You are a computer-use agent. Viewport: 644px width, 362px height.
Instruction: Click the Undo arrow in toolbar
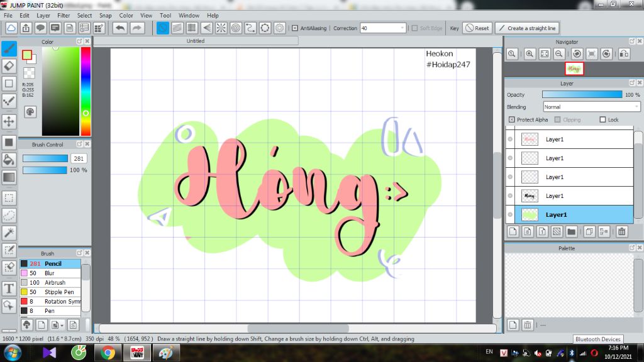coord(120,28)
